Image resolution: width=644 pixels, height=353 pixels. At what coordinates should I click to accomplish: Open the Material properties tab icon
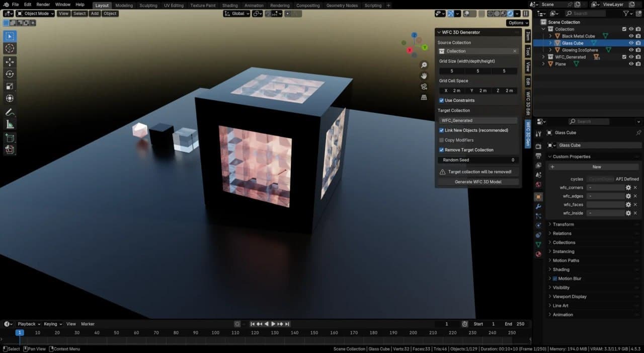538,254
